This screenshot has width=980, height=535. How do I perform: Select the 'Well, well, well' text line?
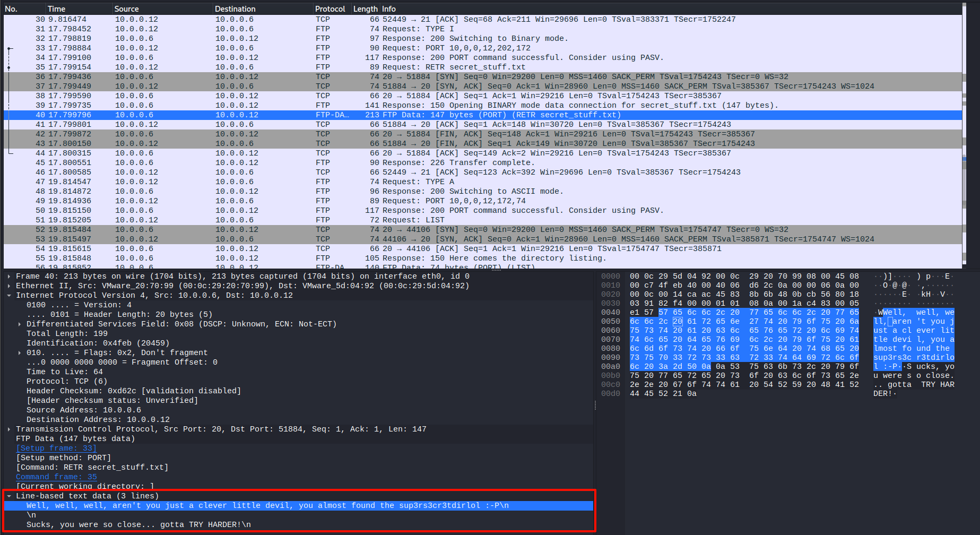298,506
